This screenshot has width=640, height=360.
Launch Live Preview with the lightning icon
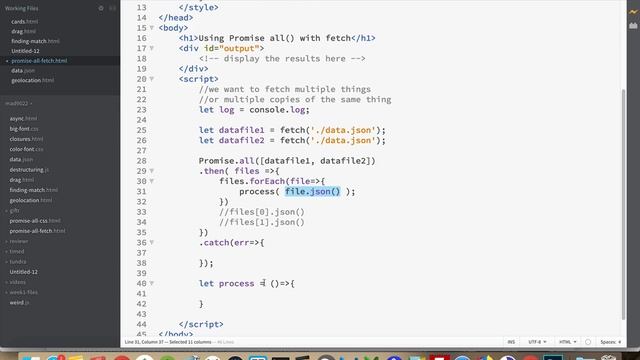tap(633, 12)
